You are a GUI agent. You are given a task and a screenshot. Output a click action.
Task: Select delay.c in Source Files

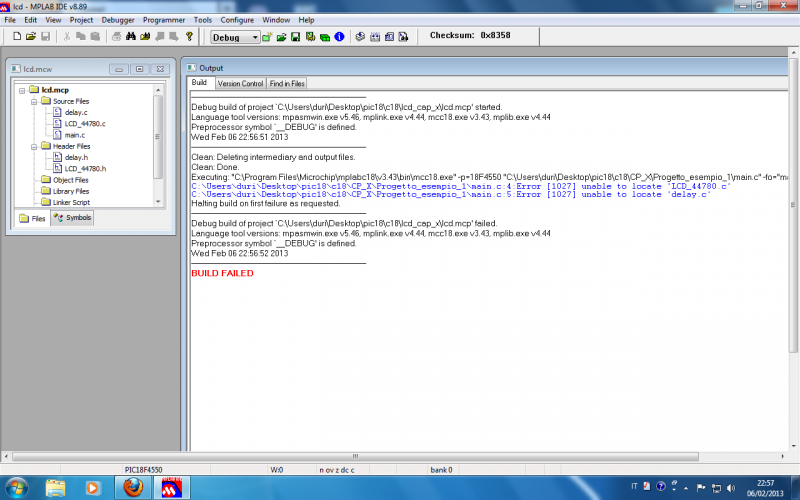(x=76, y=112)
